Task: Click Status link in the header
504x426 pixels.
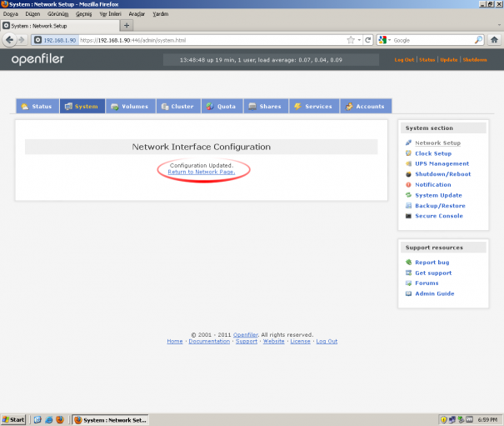Action: (427, 60)
